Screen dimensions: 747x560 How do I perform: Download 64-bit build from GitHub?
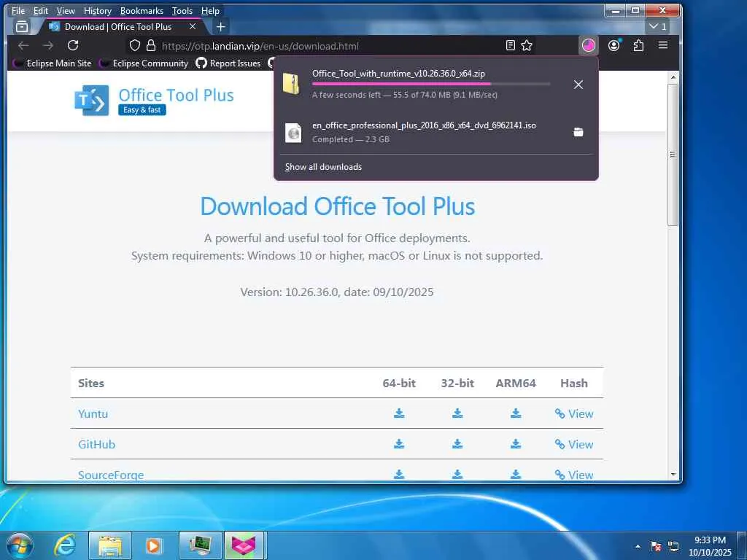click(399, 444)
